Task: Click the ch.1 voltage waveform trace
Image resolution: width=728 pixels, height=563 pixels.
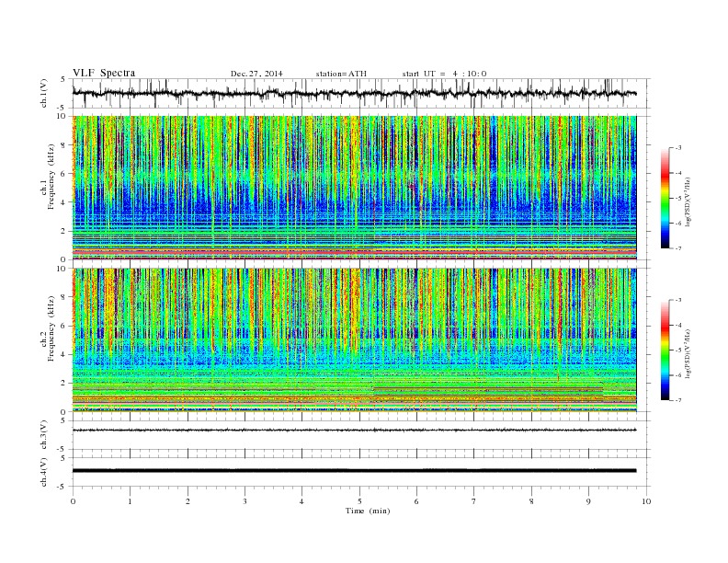Action: coord(354,93)
